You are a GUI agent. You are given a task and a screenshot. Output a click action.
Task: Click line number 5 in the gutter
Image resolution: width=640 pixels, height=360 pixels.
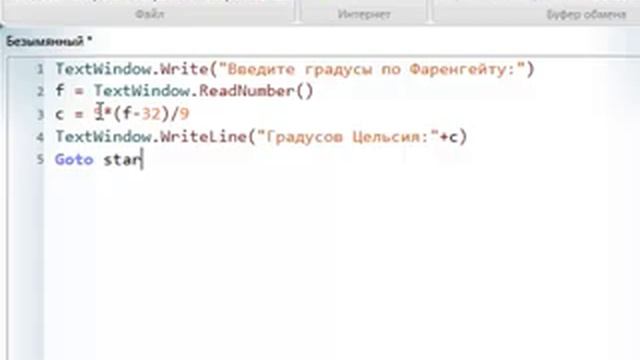[40, 159]
